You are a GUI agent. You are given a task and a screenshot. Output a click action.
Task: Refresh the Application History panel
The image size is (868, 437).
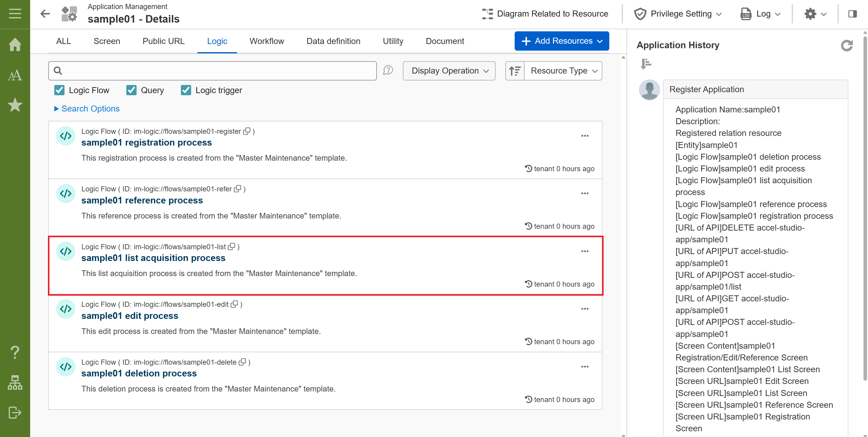click(846, 46)
